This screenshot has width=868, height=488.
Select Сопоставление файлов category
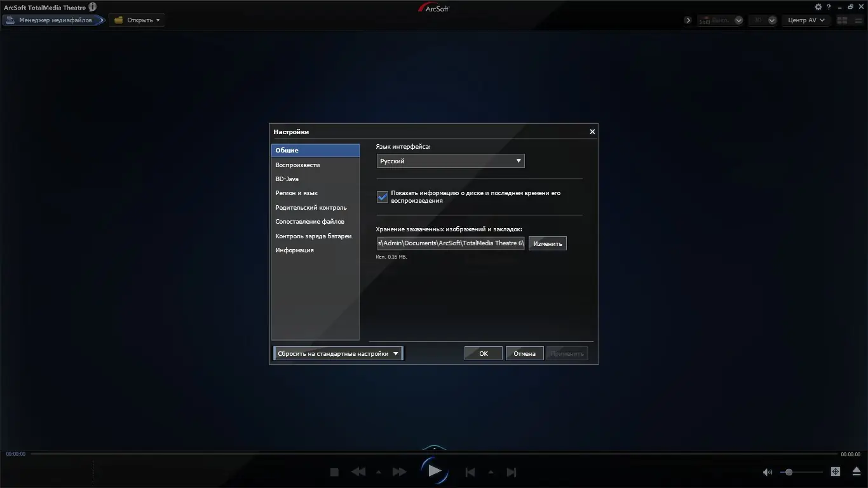315,222
